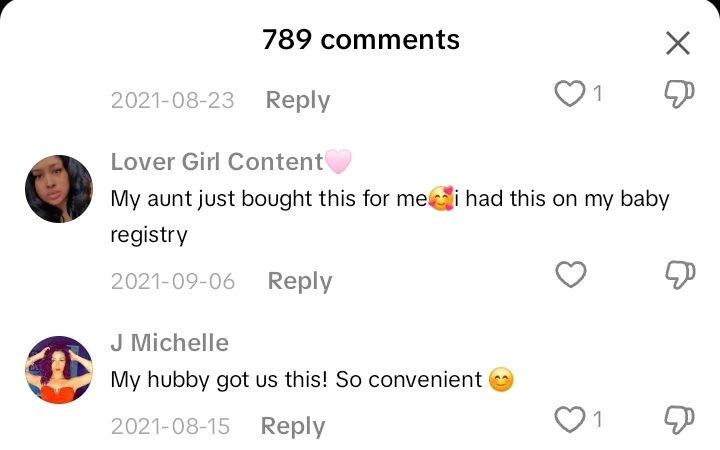Like Lover Girl Content's comment
Screen dimensions: 720x450
[570, 275]
